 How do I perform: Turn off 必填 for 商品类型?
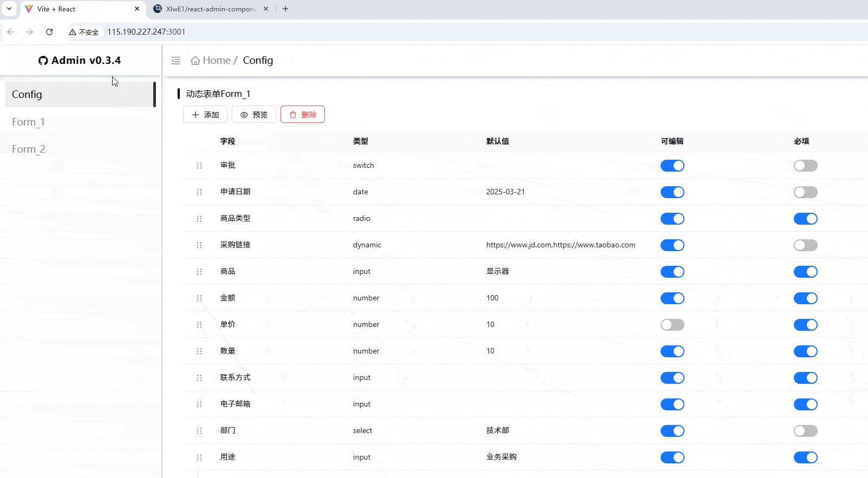click(806, 219)
